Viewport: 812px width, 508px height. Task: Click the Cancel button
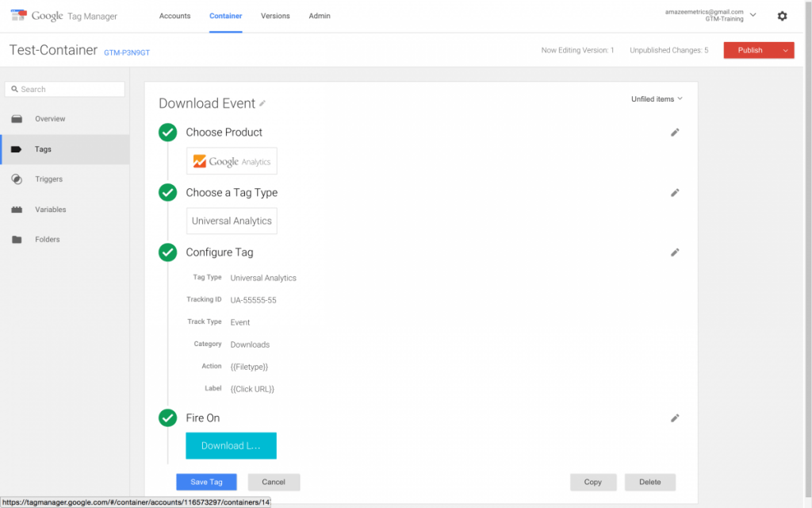point(274,482)
